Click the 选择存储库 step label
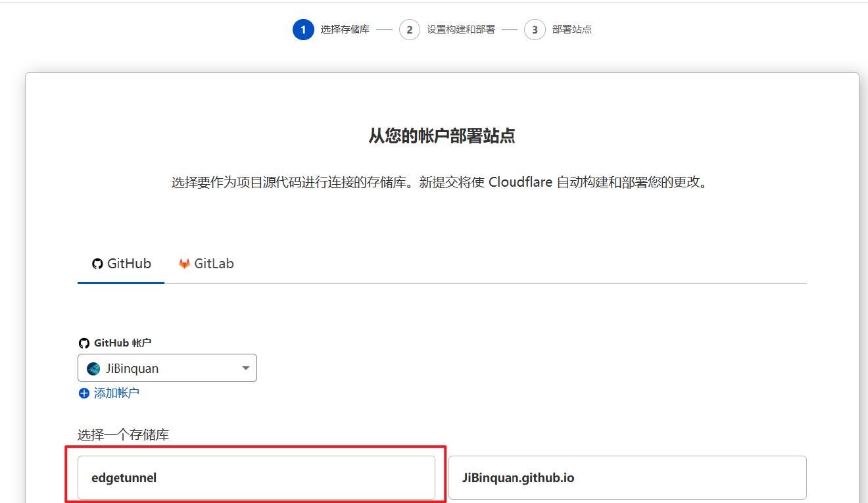868x503 pixels. point(344,30)
